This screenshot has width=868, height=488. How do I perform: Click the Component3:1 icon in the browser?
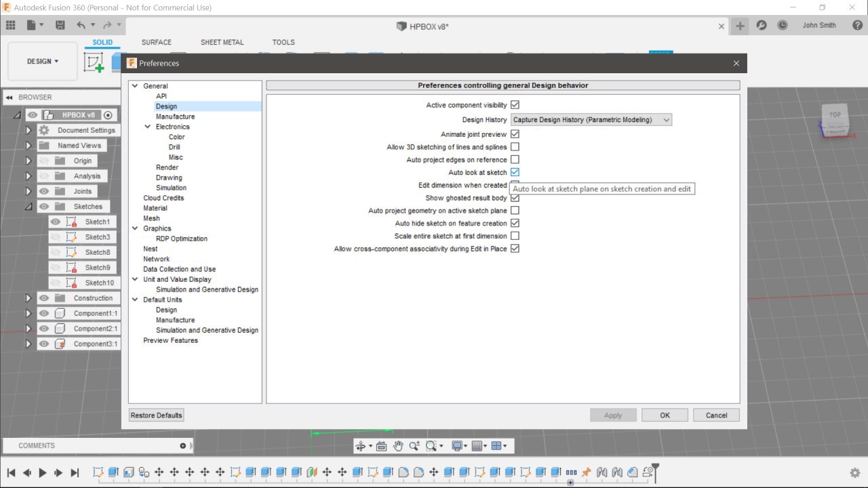(60, 344)
